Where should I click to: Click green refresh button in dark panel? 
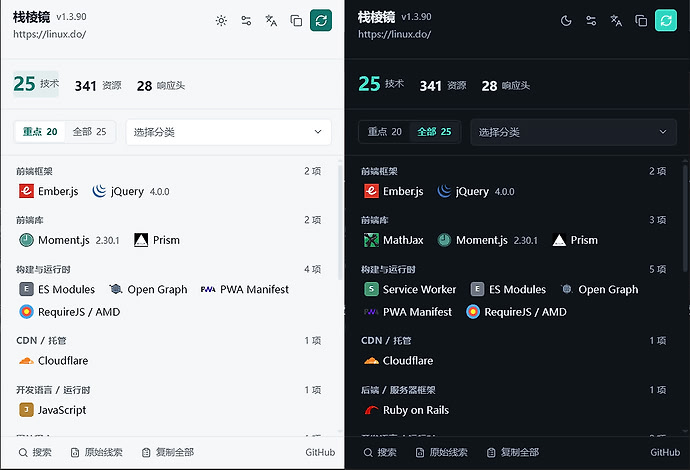[x=666, y=21]
